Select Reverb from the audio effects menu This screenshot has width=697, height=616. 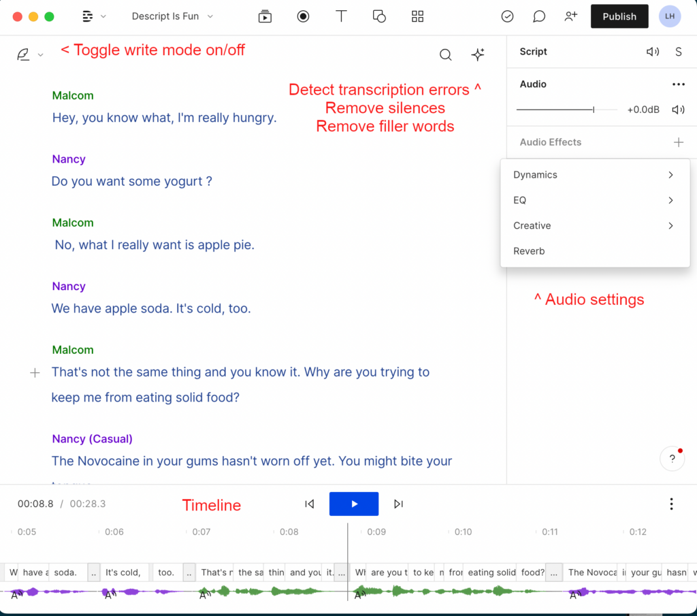529,251
